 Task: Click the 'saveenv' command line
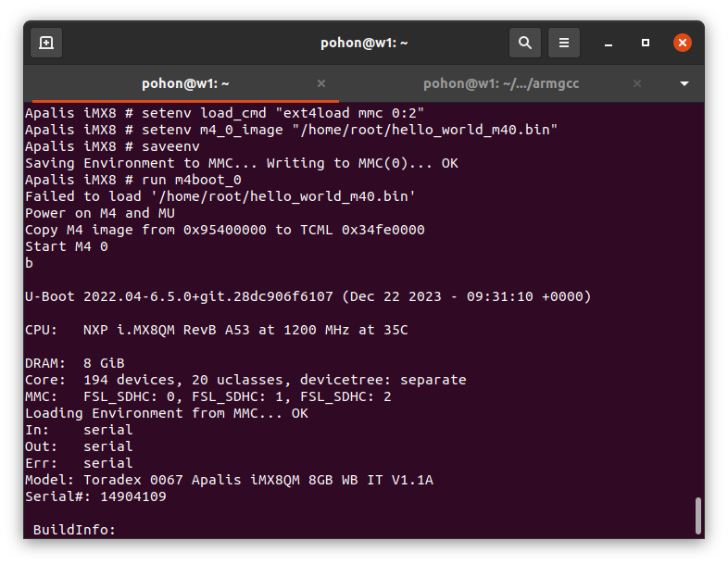click(x=112, y=146)
